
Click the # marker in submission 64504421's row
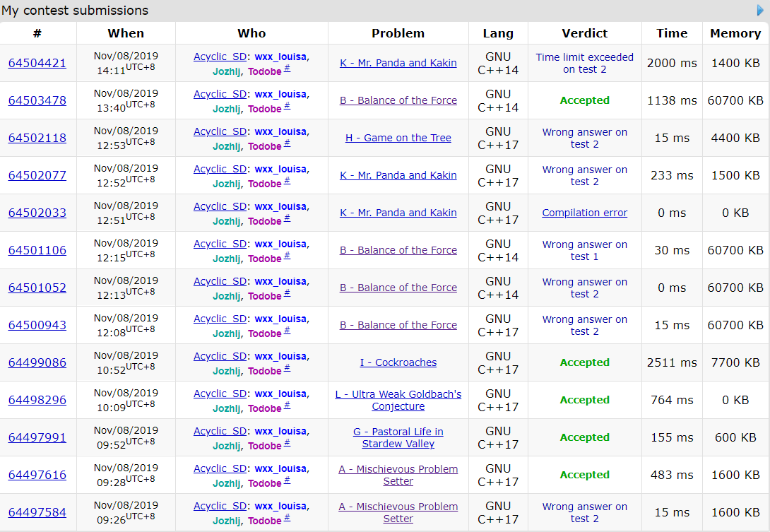[x=287, y=69]
